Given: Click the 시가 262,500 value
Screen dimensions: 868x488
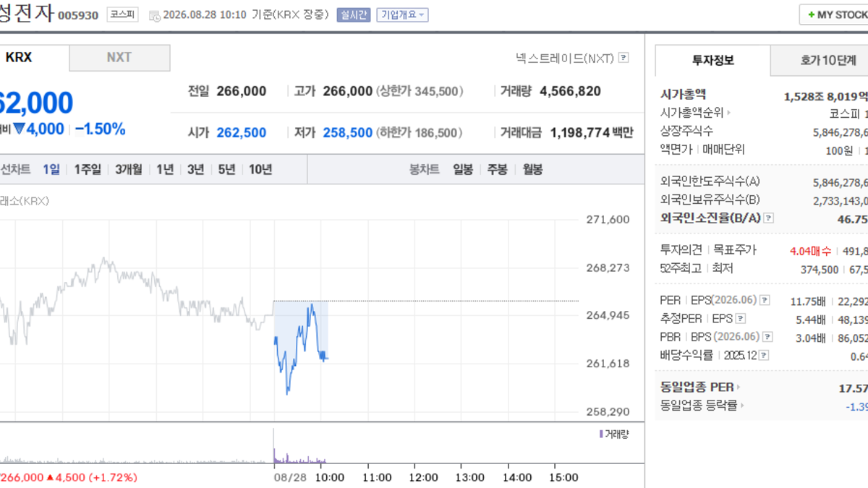Looking at the screenshot, I should tap(242, 132).
